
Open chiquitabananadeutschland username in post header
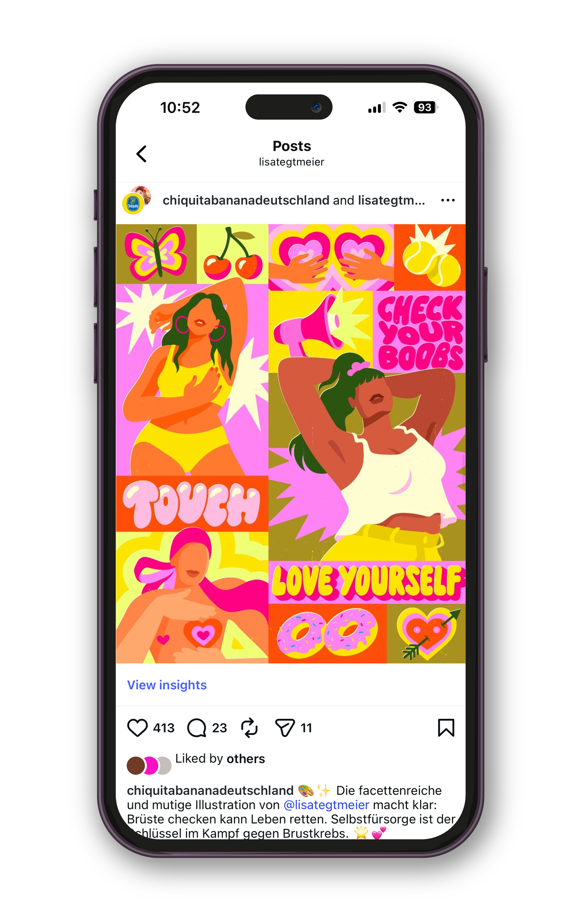(x=246, y=200)
